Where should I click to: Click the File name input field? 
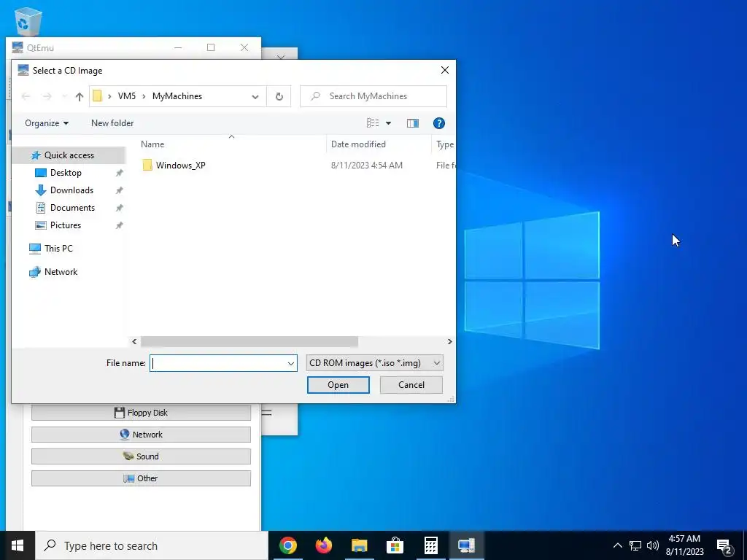218,363
